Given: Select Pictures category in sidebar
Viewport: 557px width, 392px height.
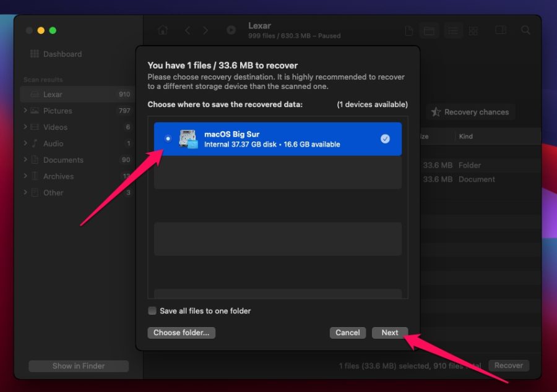Looking at the screenshot, I should [77, 111].
